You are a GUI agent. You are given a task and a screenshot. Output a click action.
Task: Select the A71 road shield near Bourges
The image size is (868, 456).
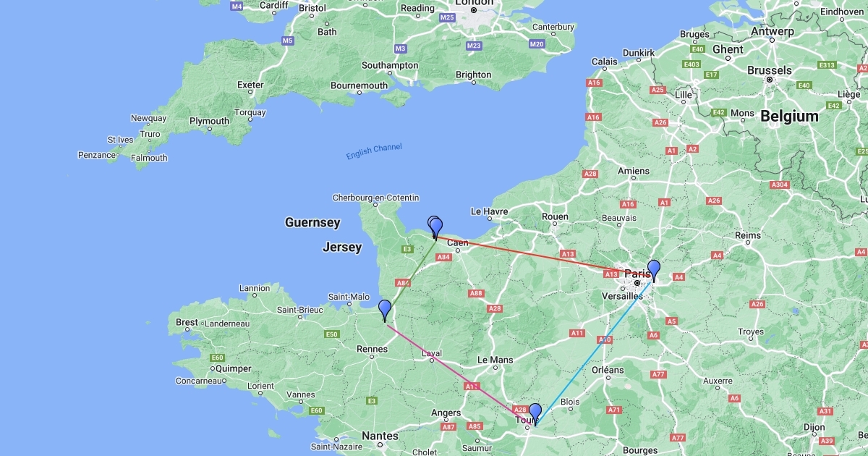tap(614, 410)
